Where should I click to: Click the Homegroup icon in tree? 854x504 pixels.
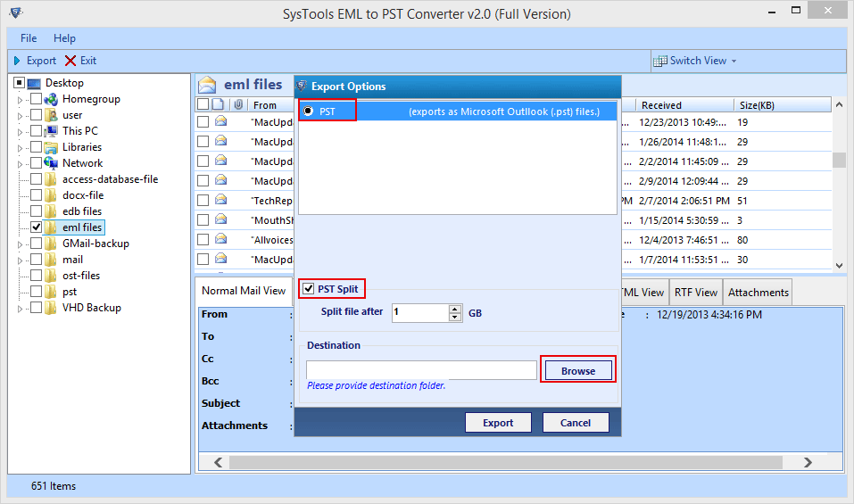coord(51,99)
